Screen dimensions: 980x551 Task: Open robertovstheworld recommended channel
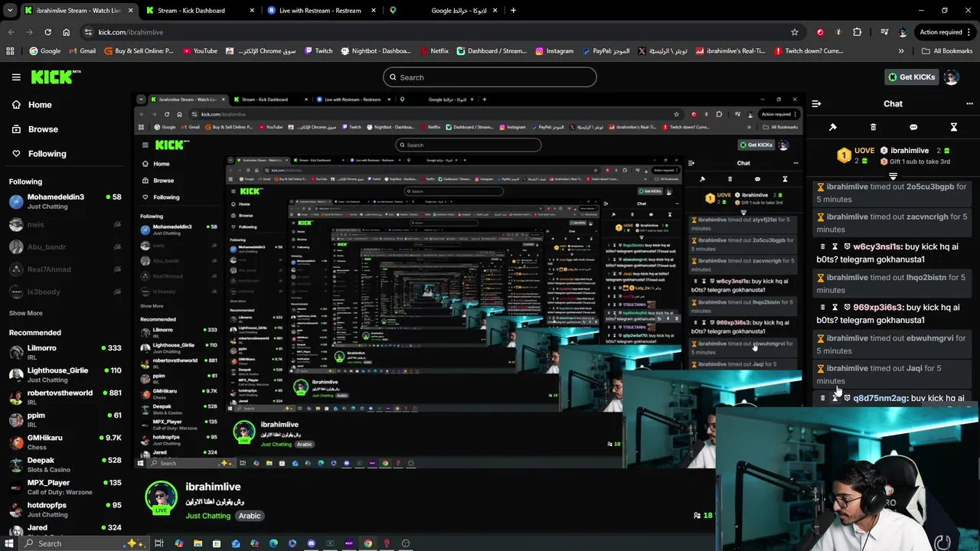click(64, 398)
